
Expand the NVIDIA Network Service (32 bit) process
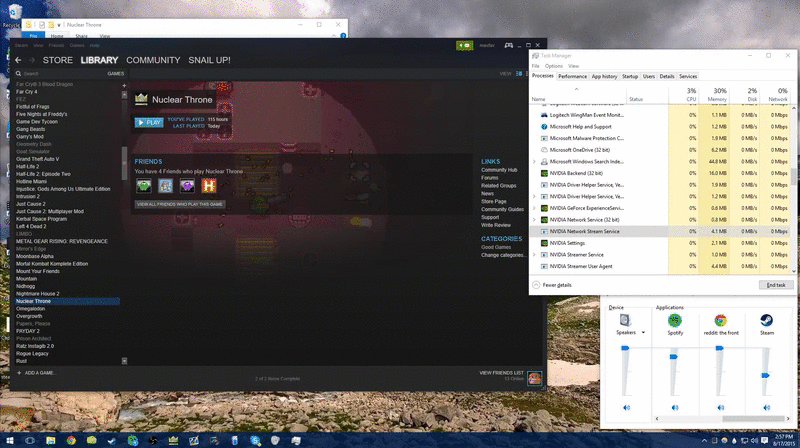point(534,220)
